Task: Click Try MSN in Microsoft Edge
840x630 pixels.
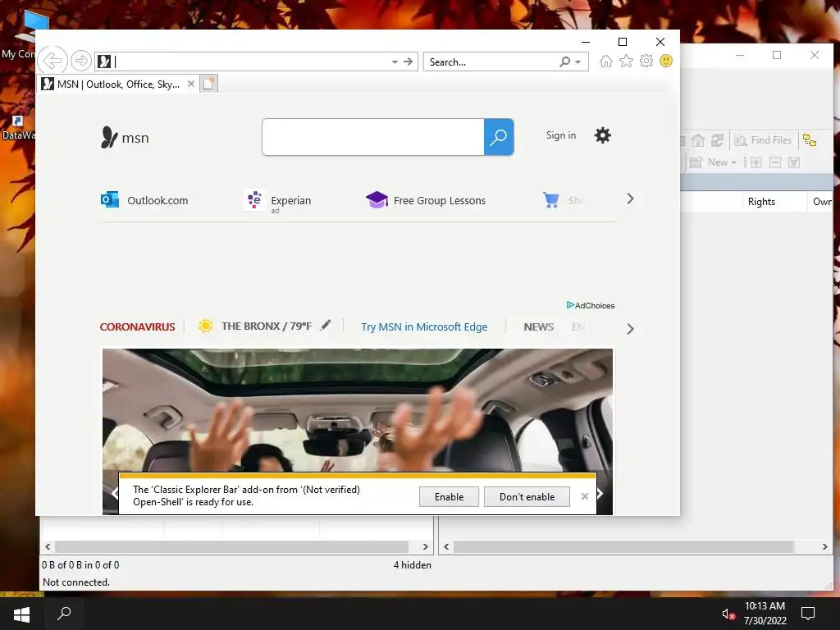Action: (x=424, y=326)
